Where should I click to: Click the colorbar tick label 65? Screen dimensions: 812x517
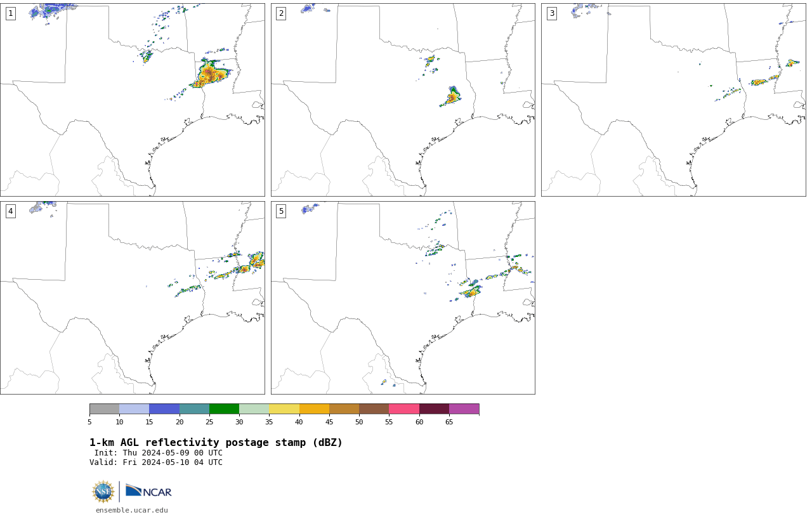pos(449,422)
